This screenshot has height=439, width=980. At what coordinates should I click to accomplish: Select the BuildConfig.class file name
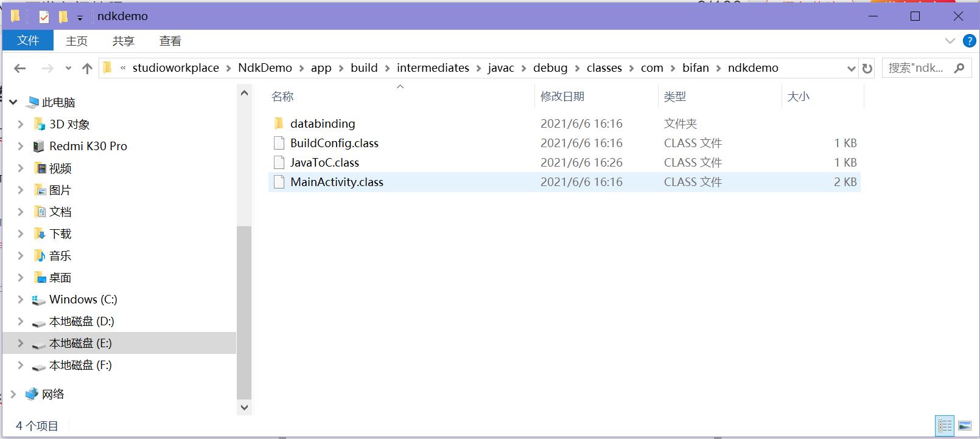(334, 143)
